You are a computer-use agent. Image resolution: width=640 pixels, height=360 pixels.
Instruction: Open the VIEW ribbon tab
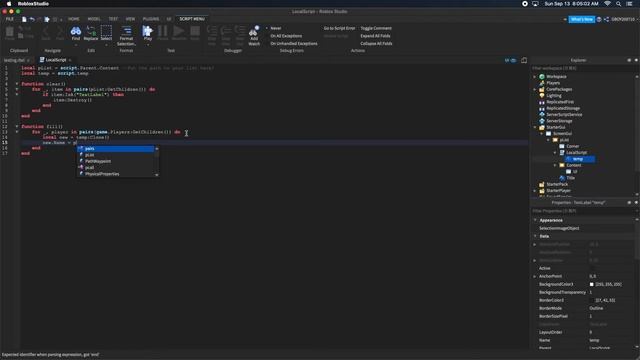pyautogui.click(x=130, y=19)
